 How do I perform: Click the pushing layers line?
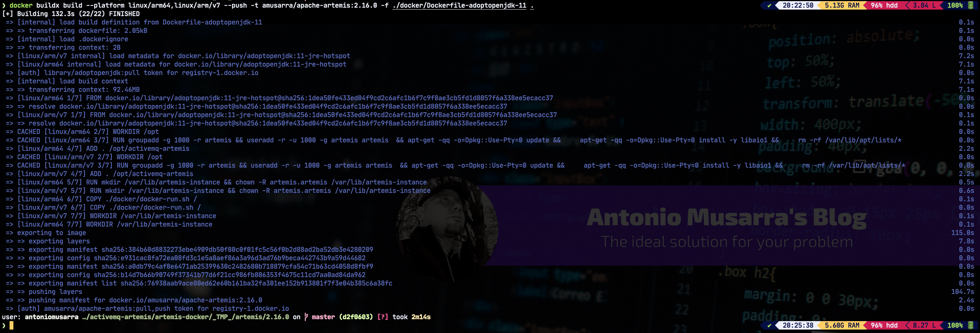pyautogui.click(x=44, y=292)
